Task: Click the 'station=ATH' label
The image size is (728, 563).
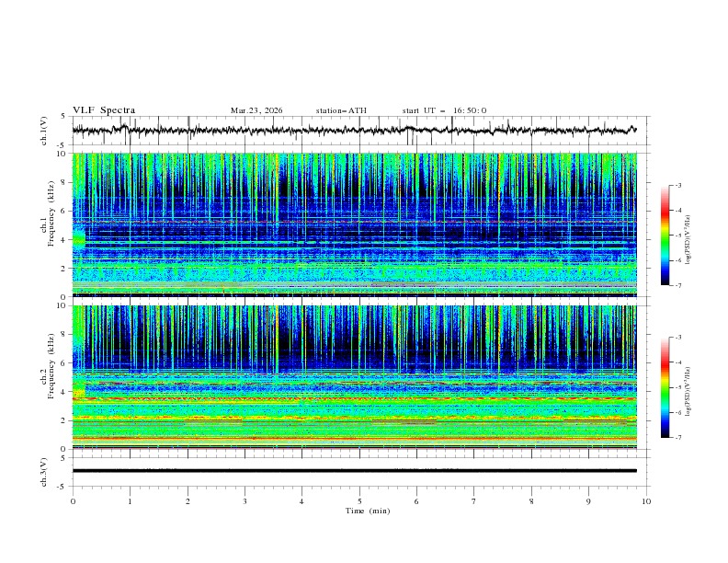Action: [x=341, y=110]
